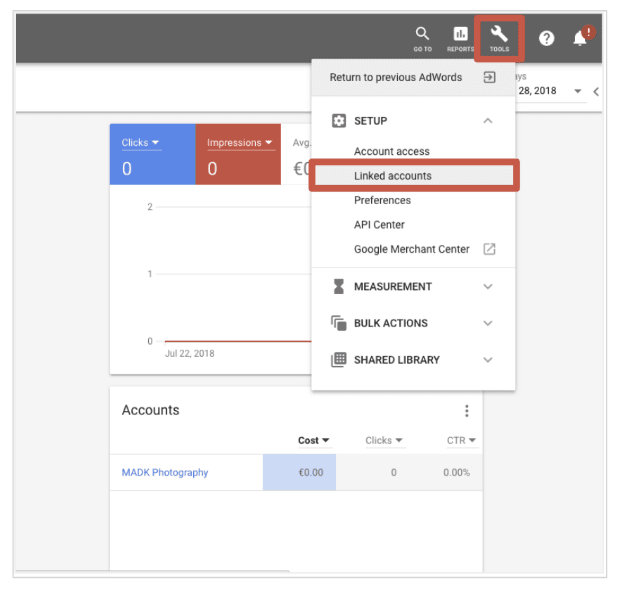
Task: Open the Impressions metric dropdown
Action: tap(240, 143)
